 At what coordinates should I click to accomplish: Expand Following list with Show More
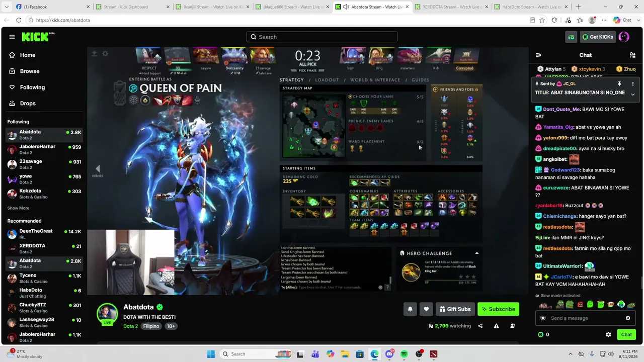pyautogui.click(x=18, y=208)
